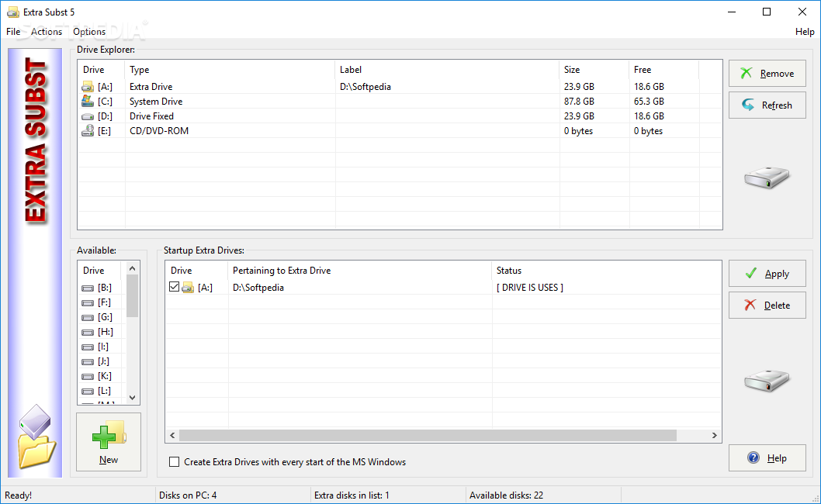
Task: Click the Pertaining to Extra Drive column header
Action: pyautogui.click(x=360, y=271)
